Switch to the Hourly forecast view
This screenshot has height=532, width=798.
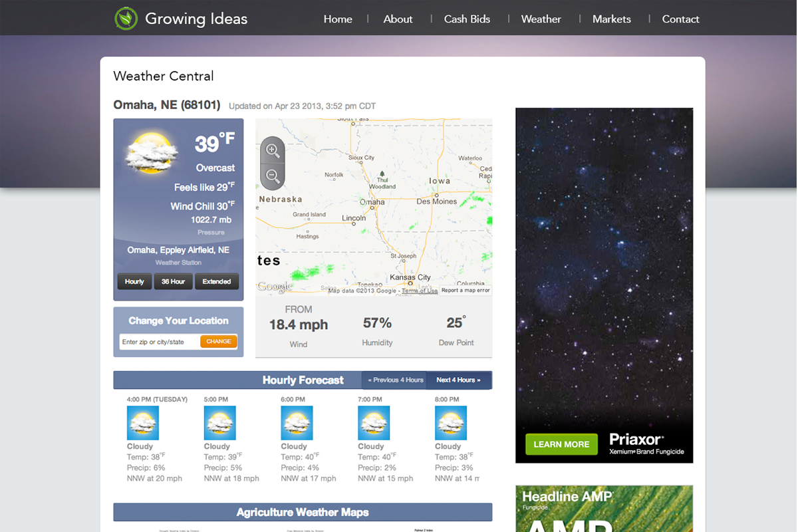134,281
